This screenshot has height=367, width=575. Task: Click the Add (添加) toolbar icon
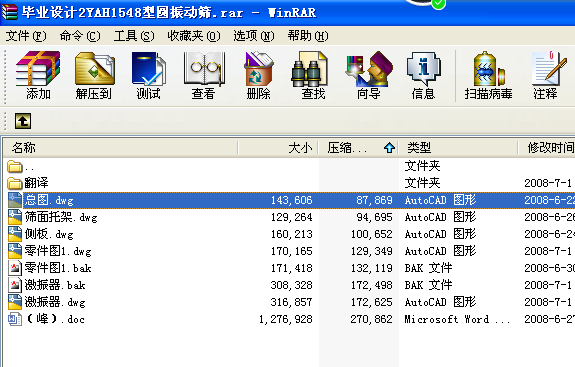[38, 69]
